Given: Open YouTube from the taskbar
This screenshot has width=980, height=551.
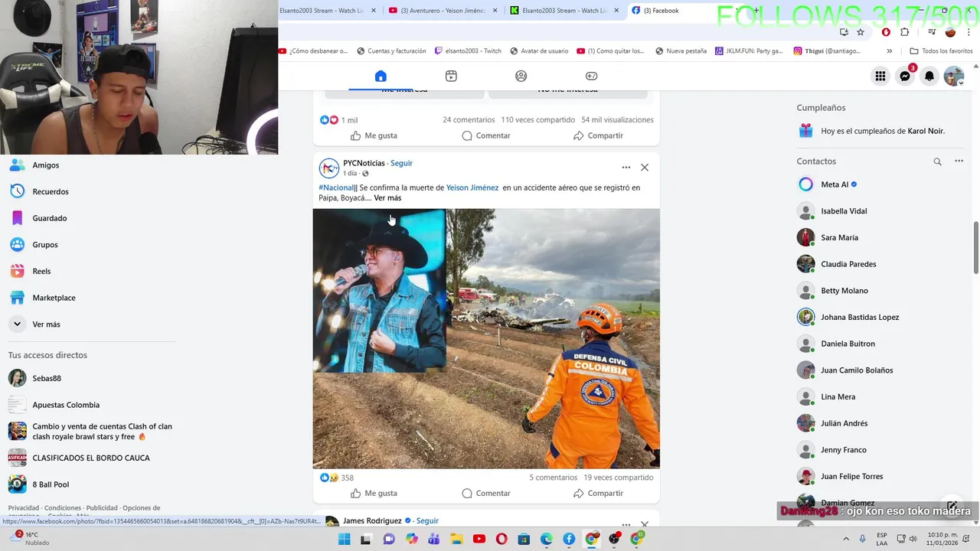Looking at the screenshot, I should 479,539.
